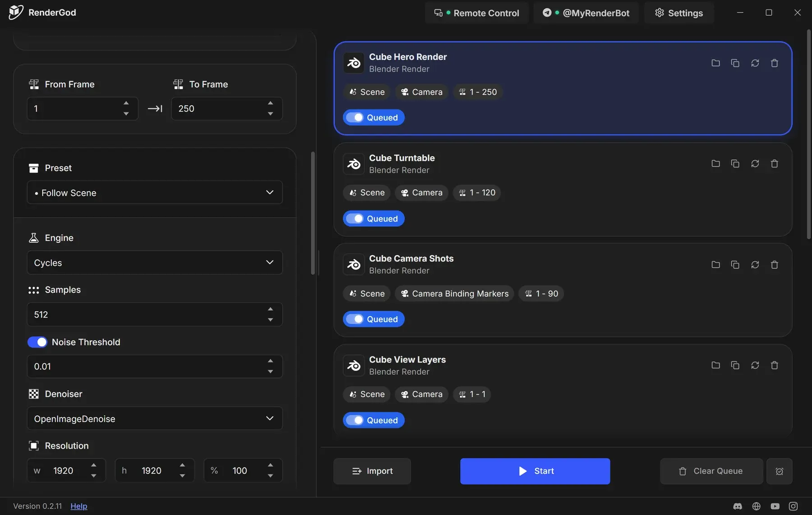Click frame range 1 - 120 tag

coord(477,193)
